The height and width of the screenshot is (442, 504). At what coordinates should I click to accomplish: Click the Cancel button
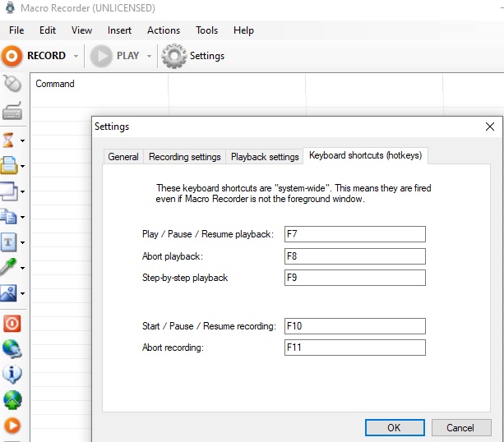461,427
